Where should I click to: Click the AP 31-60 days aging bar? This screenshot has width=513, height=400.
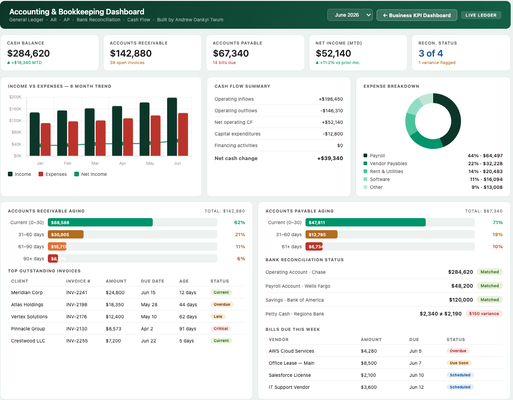[321, 234]
